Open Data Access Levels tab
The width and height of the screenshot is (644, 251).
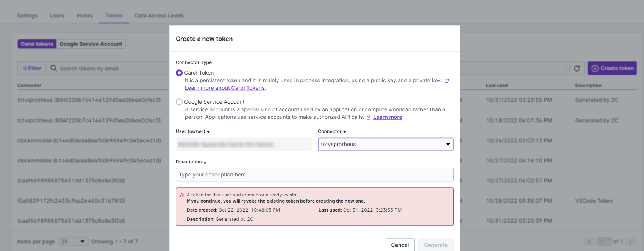pos(159,16)
